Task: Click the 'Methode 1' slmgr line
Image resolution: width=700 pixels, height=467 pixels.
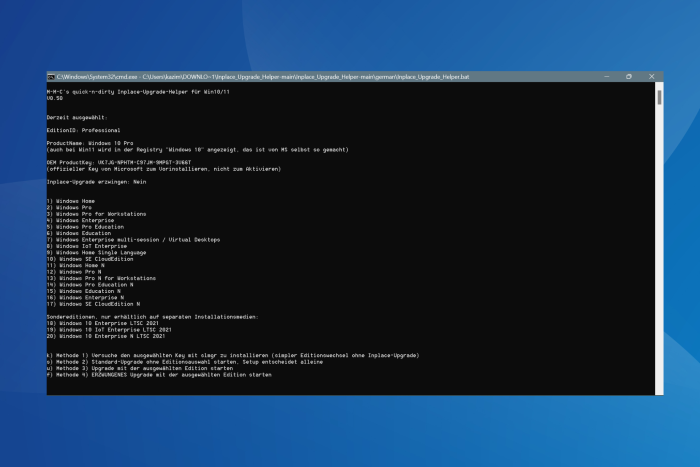Action: (233, 356)
